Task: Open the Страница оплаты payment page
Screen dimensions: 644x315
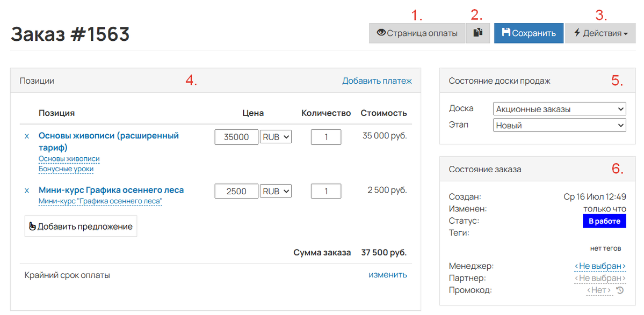Action: tap(417, 33)
